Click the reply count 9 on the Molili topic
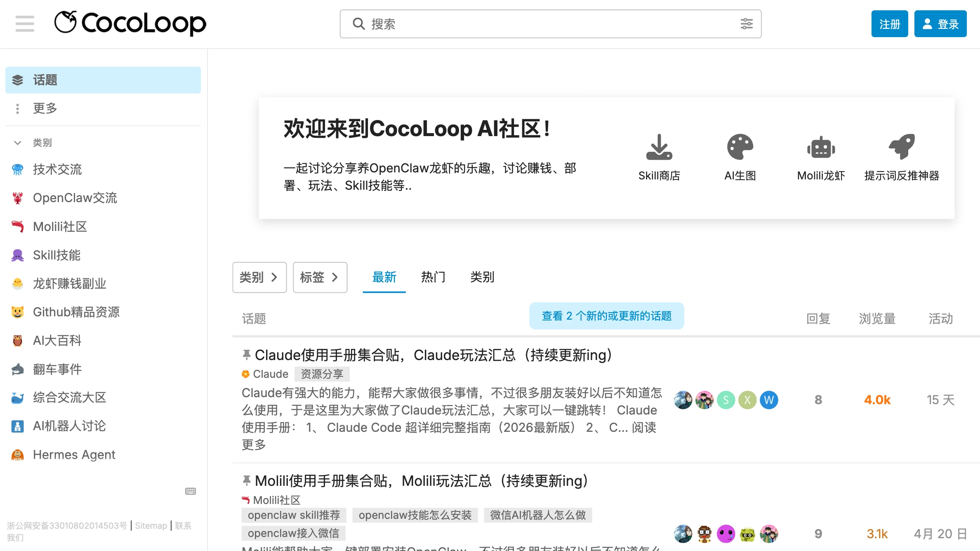This screenshot has height=551, width=980. [x=818, y=534]
